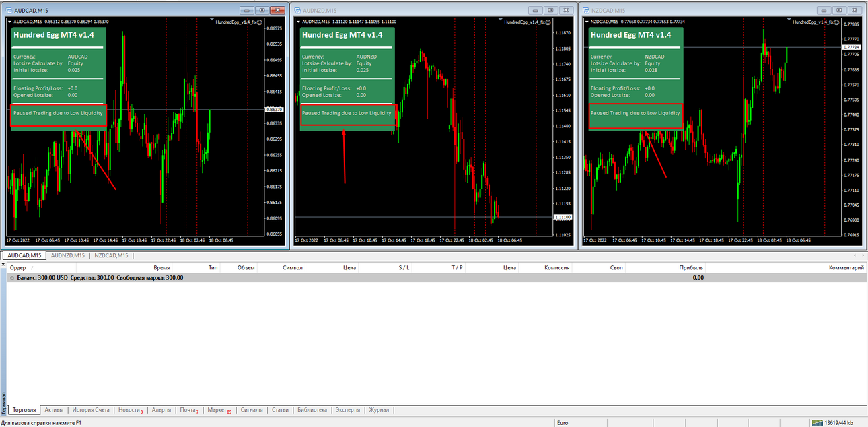Sort by the Время column header

(x=124, y=267)
